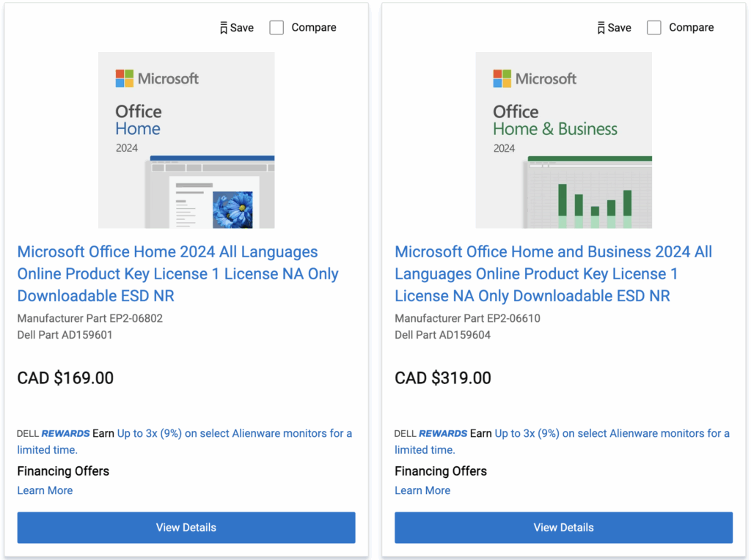This screenshot has height=560, width=751.
Task: Check the left product's Compare checkbox
Action: pos(276,27)
